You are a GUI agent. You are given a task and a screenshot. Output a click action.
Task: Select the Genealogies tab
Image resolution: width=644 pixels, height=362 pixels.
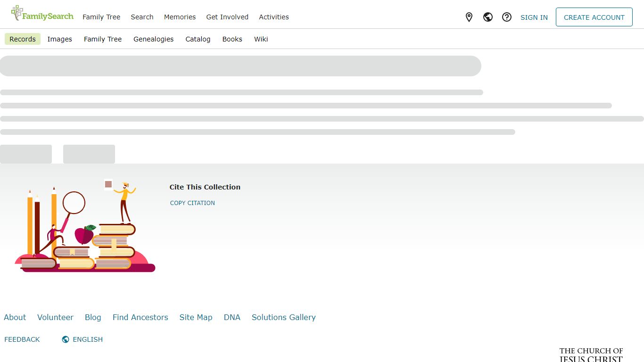(154, 39)
